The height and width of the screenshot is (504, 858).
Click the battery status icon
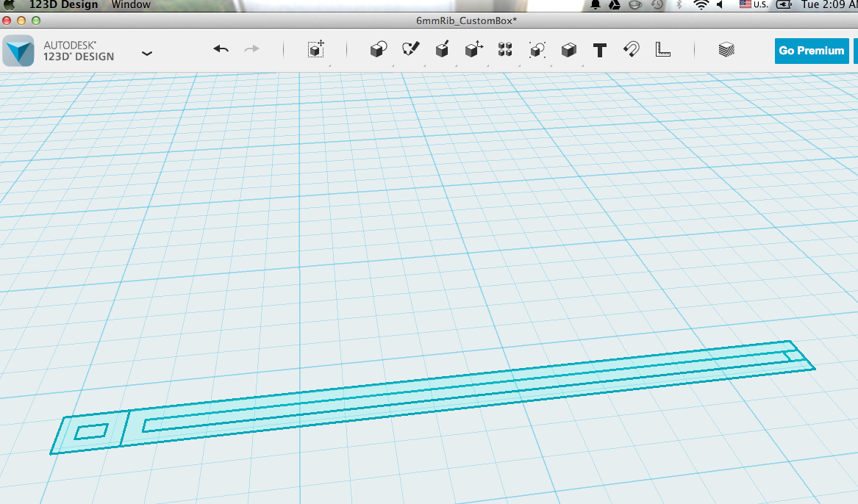click(x=784, y=5)
